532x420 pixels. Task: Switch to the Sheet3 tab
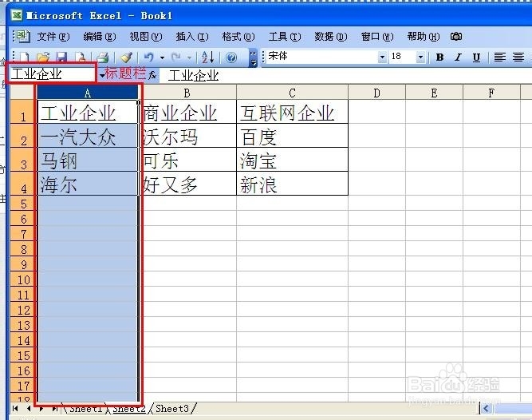pyautogui.click(x=172, y=409)
